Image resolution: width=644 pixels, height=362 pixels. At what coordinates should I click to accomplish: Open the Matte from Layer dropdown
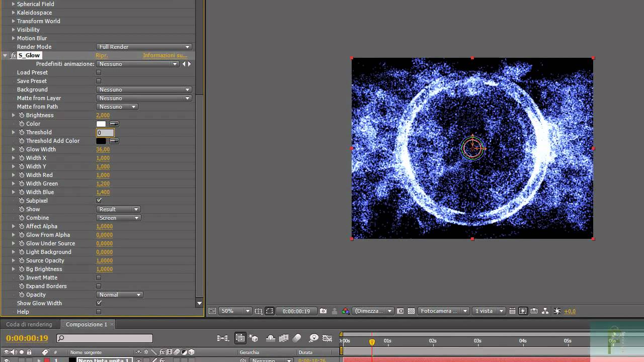(144, 98)
